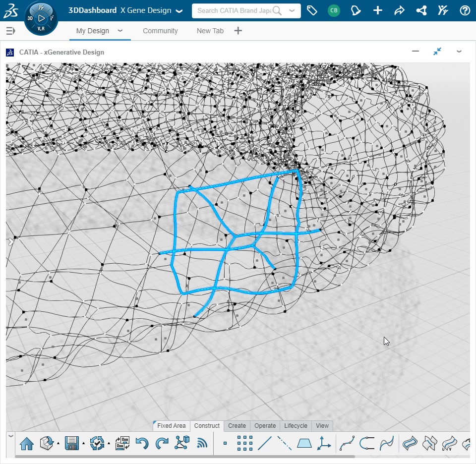Toggle the left sidebar panel icon
Viewport: 476px width, 464px height.
10,31
